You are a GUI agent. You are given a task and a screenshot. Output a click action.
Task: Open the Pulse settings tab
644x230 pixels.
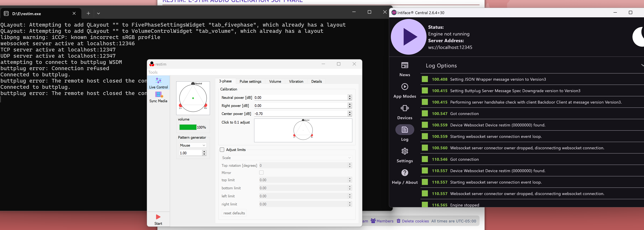pyautogui.click(x=250, y=81)
